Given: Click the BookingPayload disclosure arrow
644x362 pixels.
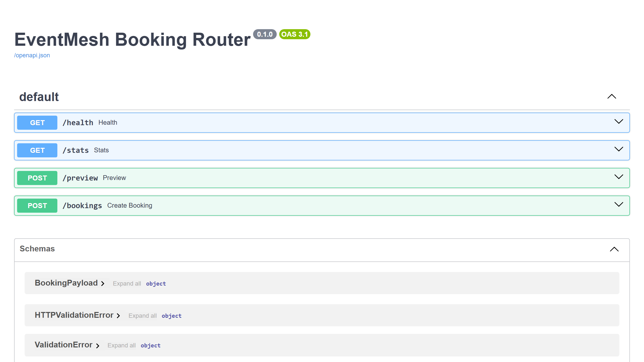Looking at the screenshot, I should tap(103, 283).
